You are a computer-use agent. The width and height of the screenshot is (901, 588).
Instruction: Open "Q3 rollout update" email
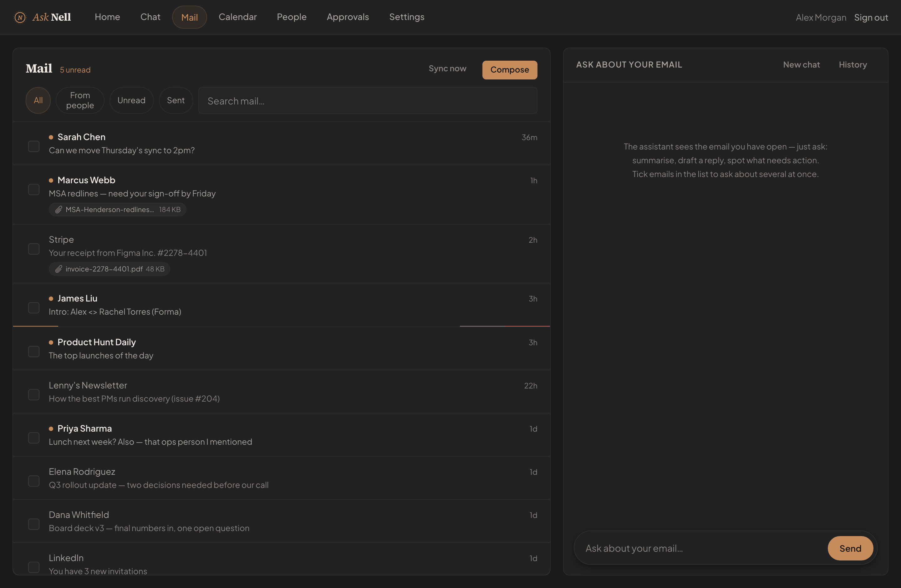(159, 485)
